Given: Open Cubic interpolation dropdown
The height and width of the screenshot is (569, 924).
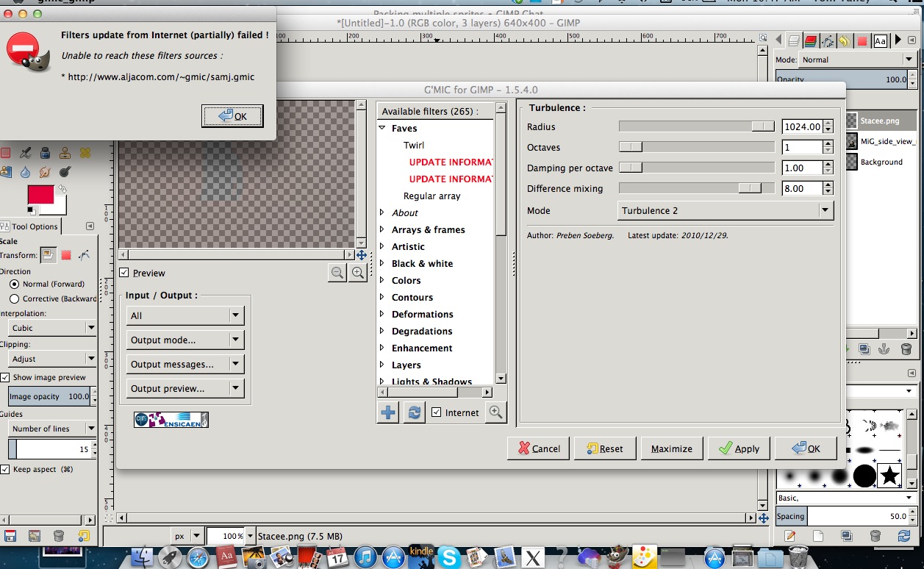Looking at the screenshot, I should pos(52,328).
